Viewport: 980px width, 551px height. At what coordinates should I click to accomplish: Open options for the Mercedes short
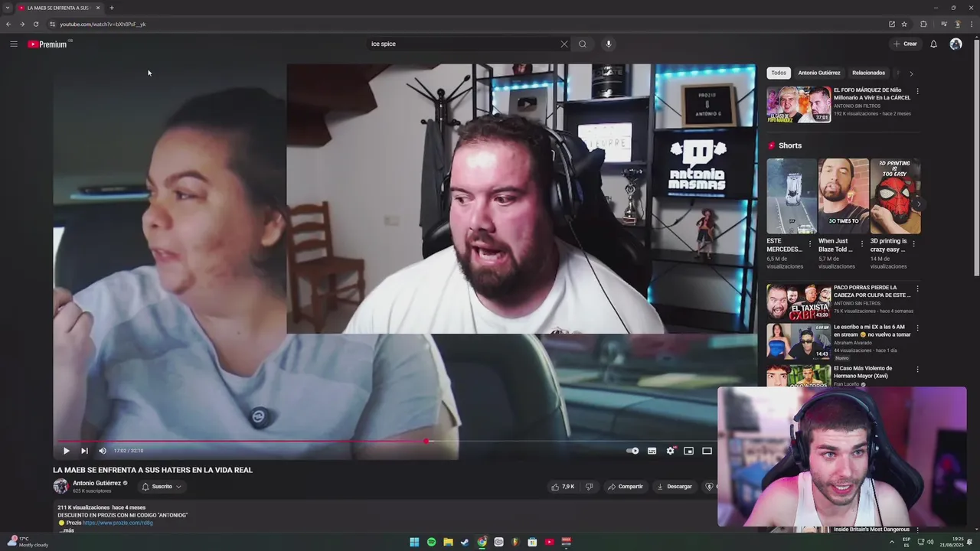point(810,244)
